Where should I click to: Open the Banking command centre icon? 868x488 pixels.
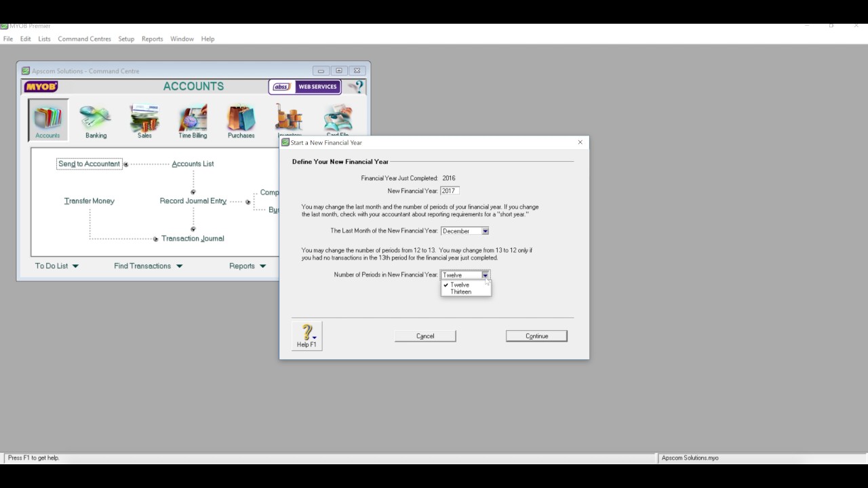point(96,121)
